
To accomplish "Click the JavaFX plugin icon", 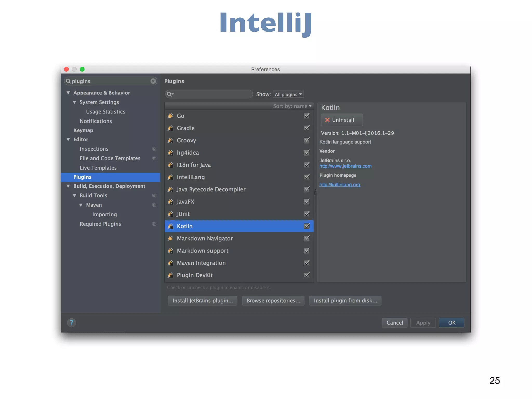I will [170, 202].
